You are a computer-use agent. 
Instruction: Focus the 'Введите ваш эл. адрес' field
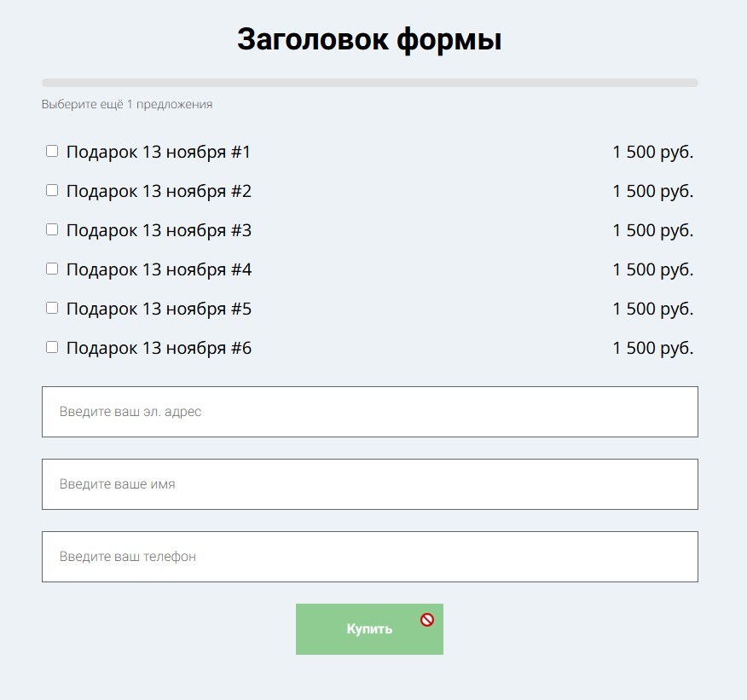(369, 412)
